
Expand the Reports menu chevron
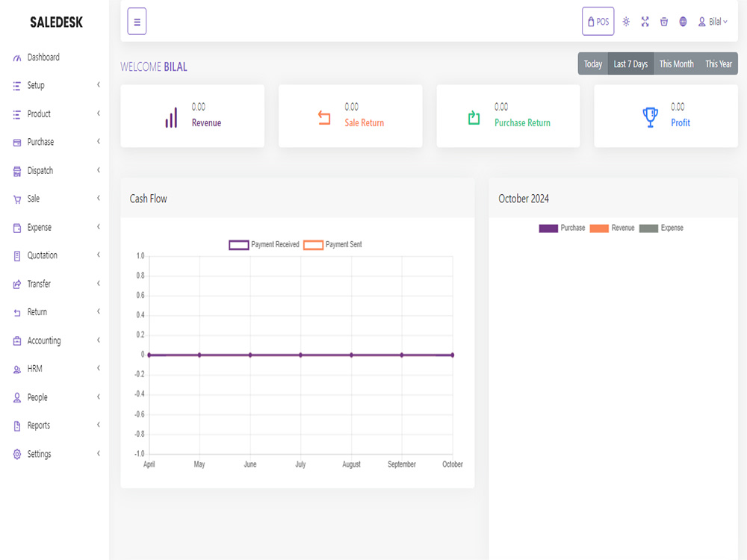(x=99, y=425)
